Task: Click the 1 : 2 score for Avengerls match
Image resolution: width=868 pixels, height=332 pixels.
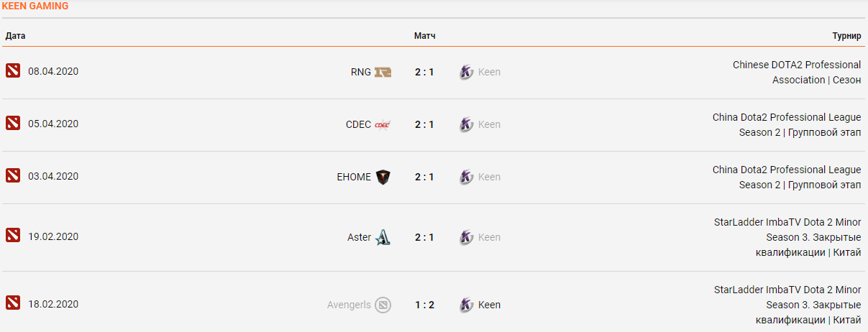Action: click(424, 305)
